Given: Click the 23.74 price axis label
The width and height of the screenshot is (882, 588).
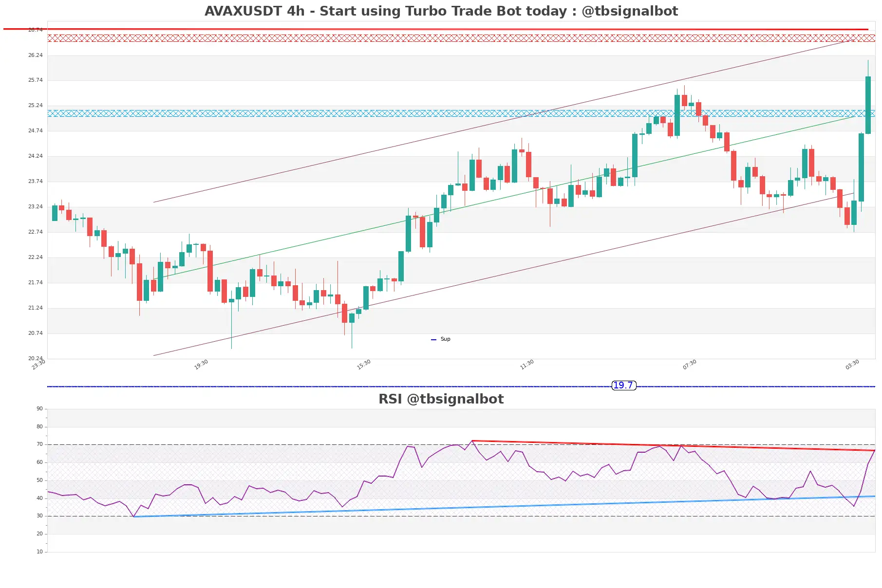Looking at the screenshot, I should 35,182.
